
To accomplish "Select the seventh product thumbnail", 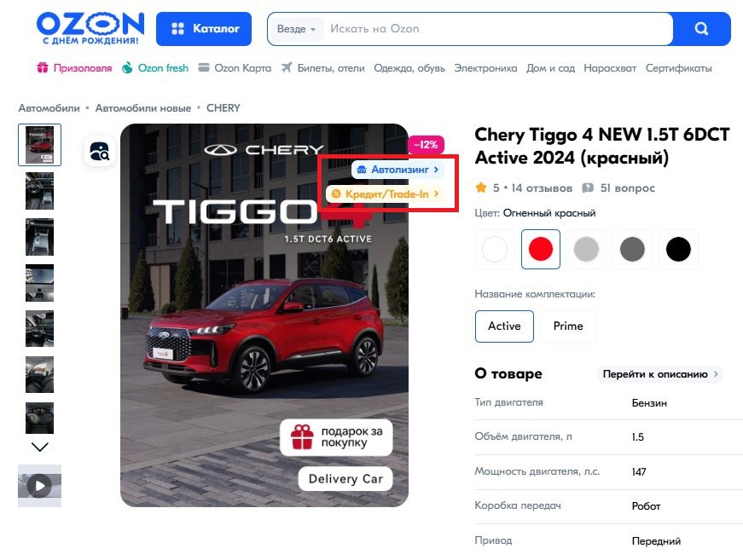I will (40, 418).
